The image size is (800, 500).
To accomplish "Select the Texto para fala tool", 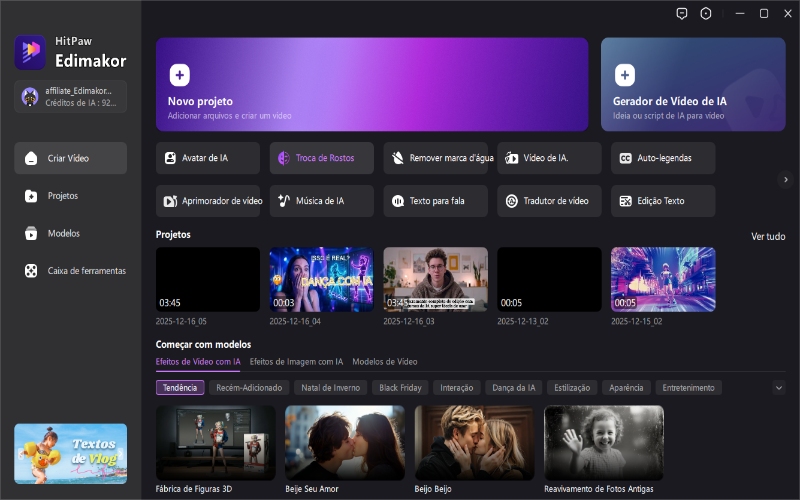I will pos(436,201).
